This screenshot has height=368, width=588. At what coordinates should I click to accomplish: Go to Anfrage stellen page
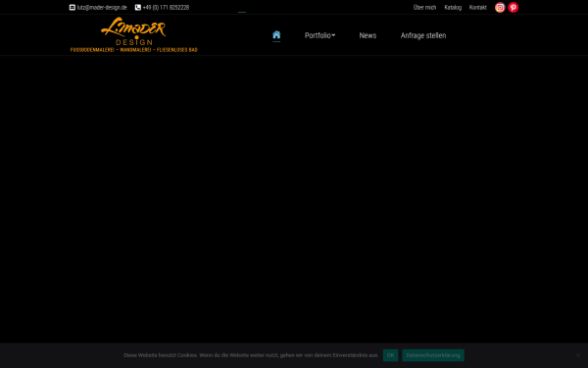[423, 35]
